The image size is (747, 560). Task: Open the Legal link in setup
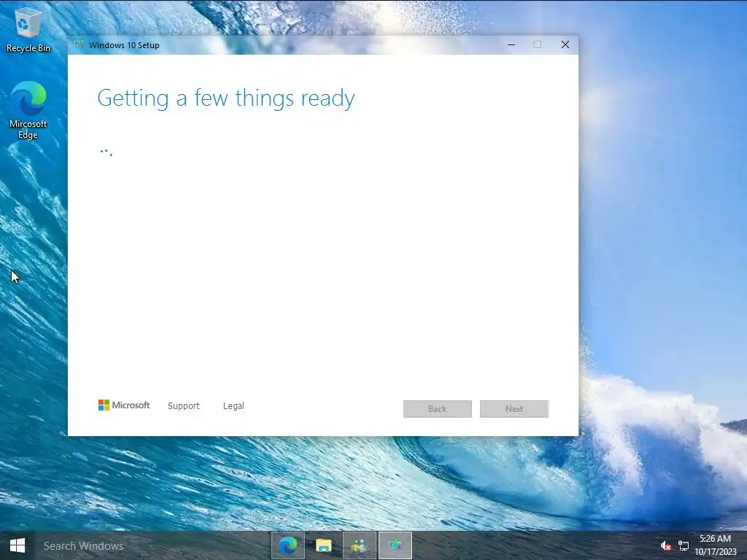233,405
